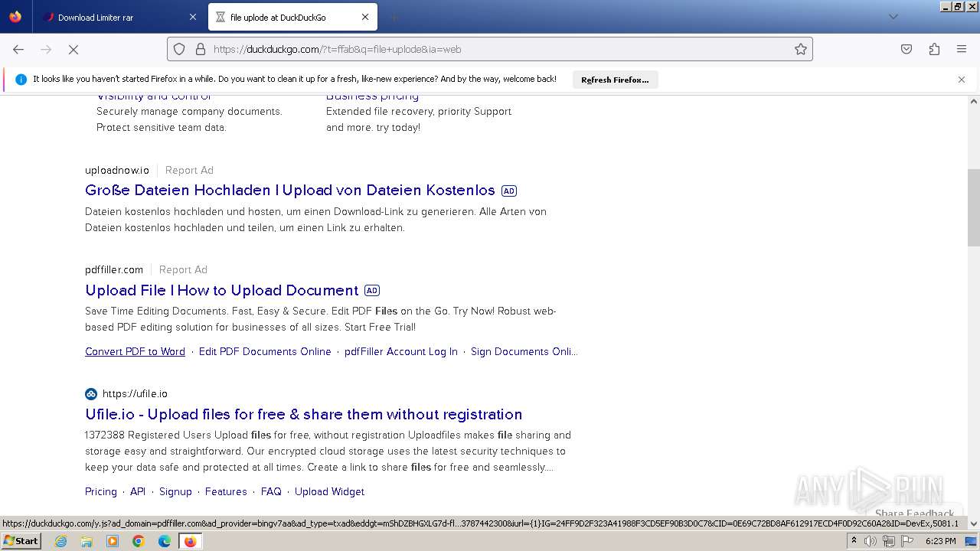The image size is (980, 551).
Task: Click the uploadnow.io domain text
Action: 117,170
